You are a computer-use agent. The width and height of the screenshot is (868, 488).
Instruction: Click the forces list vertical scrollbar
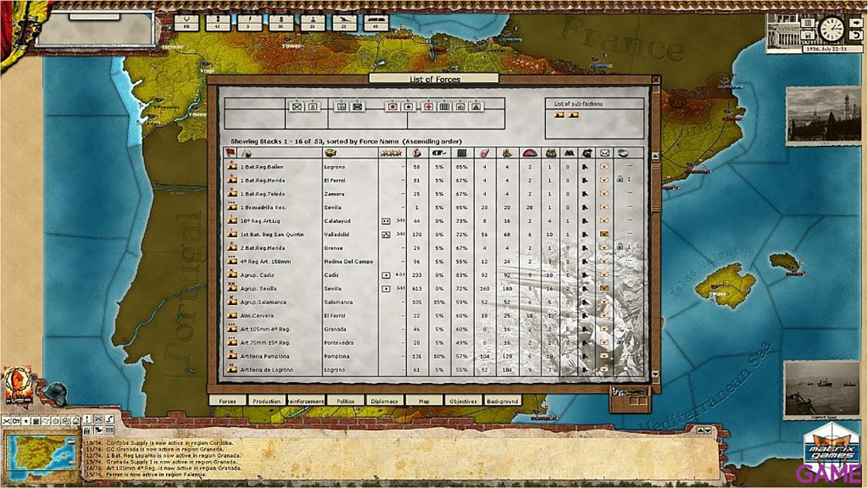pos(655,264)
